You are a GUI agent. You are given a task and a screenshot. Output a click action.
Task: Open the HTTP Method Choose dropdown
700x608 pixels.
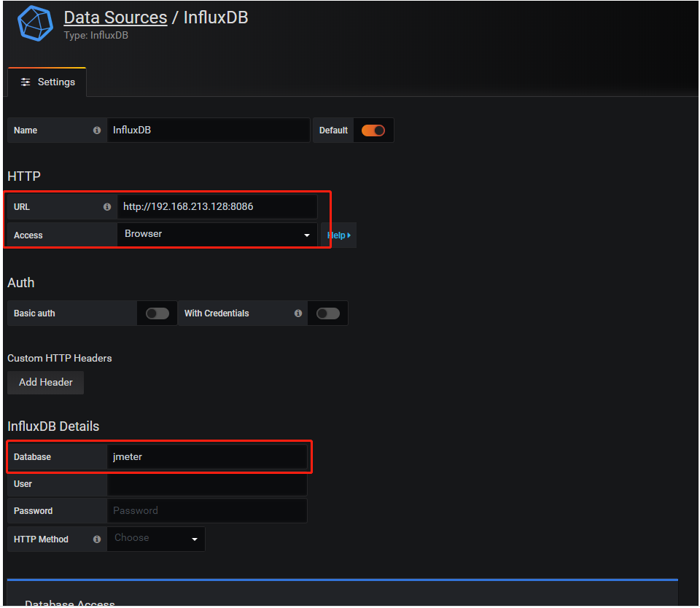tap(156, 539)
